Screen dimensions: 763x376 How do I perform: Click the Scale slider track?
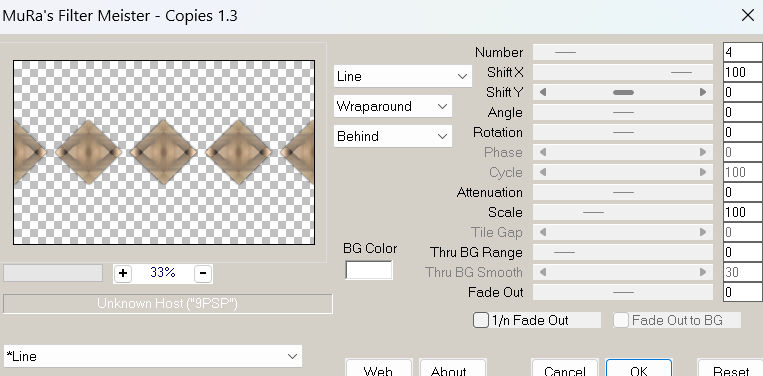point(623,213)
